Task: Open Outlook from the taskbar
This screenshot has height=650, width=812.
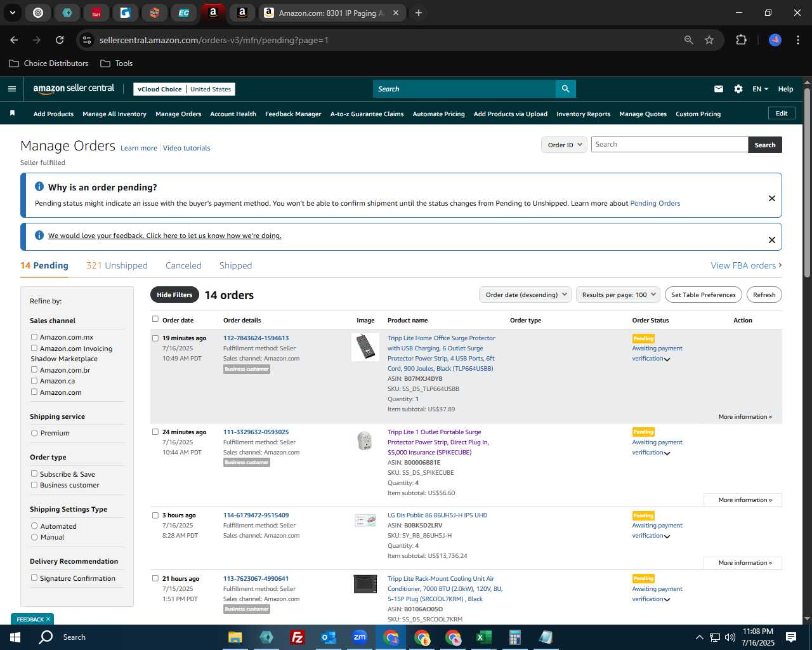Action: pyautogui.click(x=328, y=637)
